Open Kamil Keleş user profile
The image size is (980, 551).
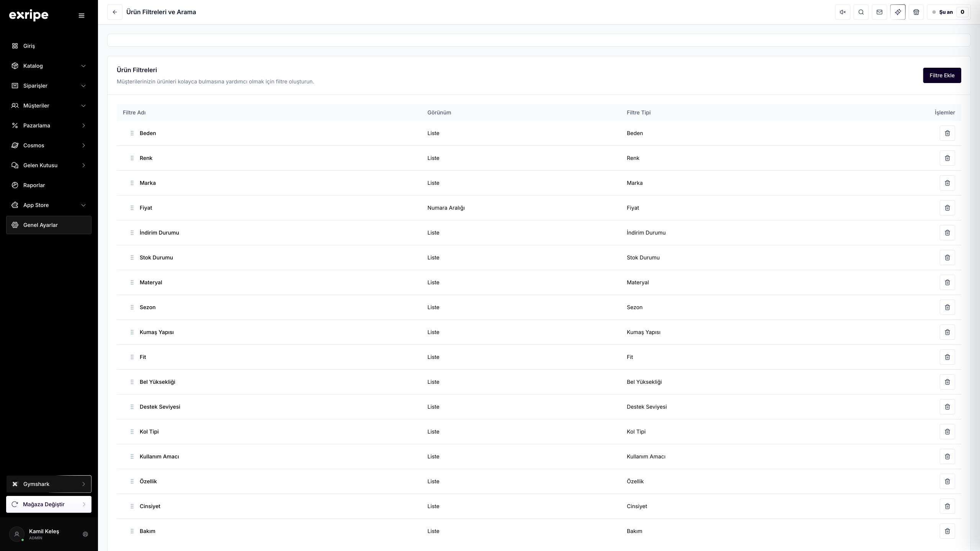click(x=44, y=534)
